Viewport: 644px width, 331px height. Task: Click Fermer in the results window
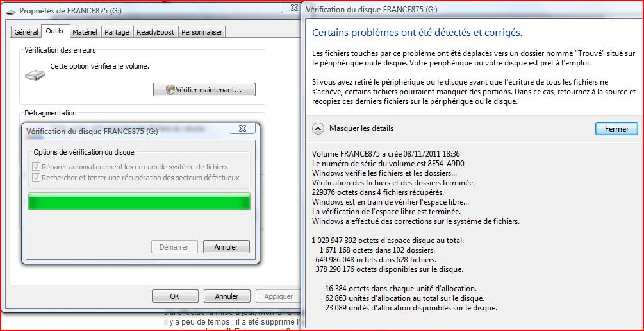[616, 129]
